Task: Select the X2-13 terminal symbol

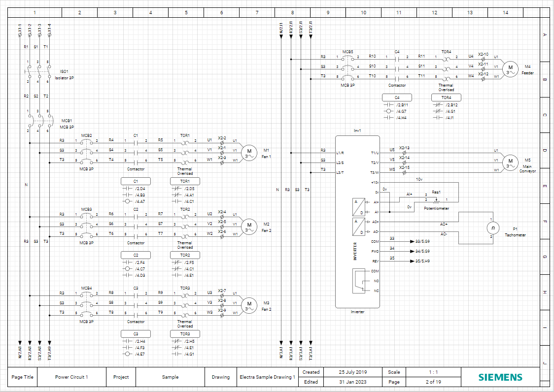Action: tap(404, 153)
